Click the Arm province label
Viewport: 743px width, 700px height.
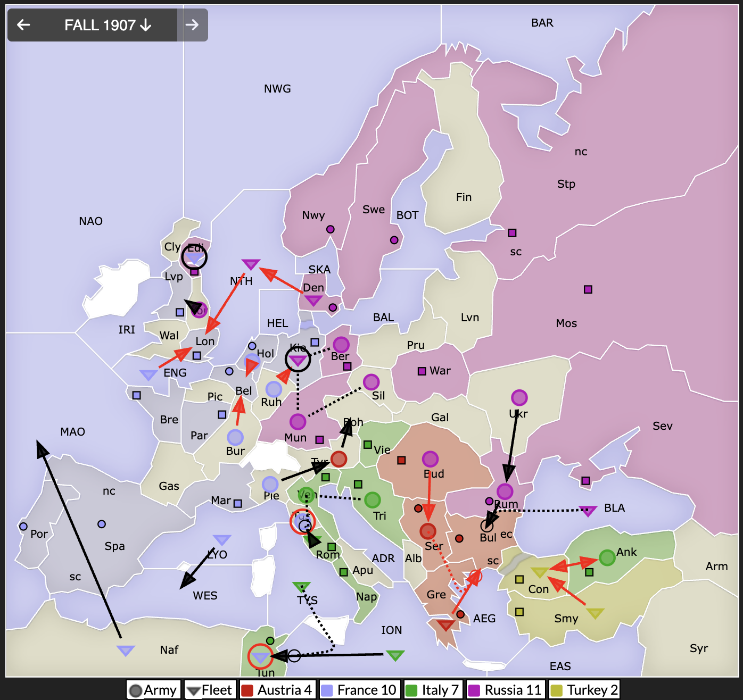(x=716, y=566)
